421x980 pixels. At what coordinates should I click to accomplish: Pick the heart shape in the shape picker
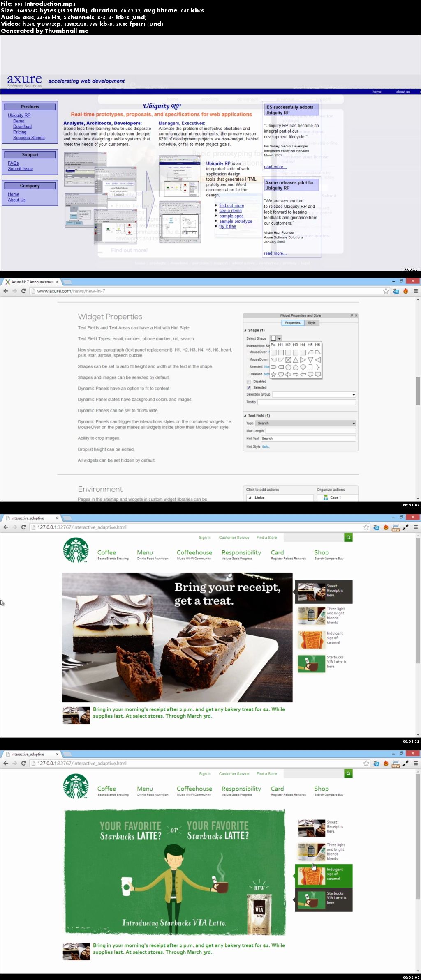point(281,375)
